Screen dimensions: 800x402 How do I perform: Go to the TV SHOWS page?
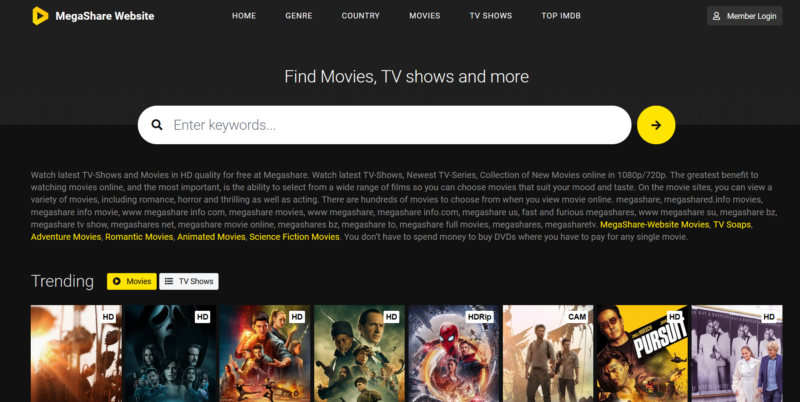490,16
